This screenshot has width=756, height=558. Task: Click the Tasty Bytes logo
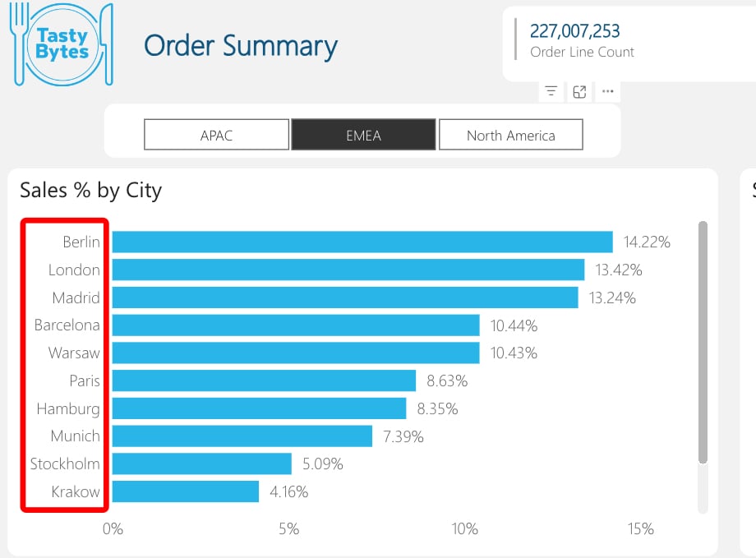coord(62,44)
